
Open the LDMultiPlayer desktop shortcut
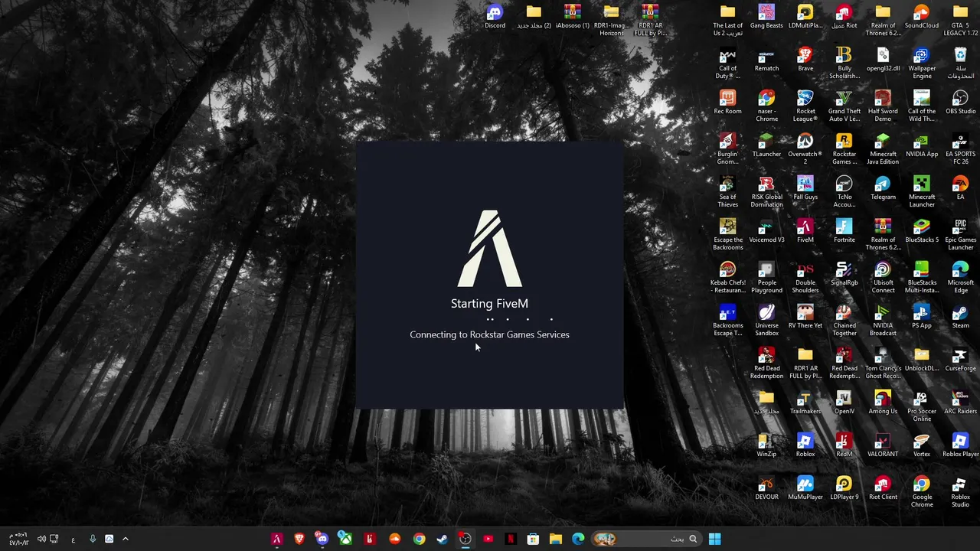tap(805, 17)
